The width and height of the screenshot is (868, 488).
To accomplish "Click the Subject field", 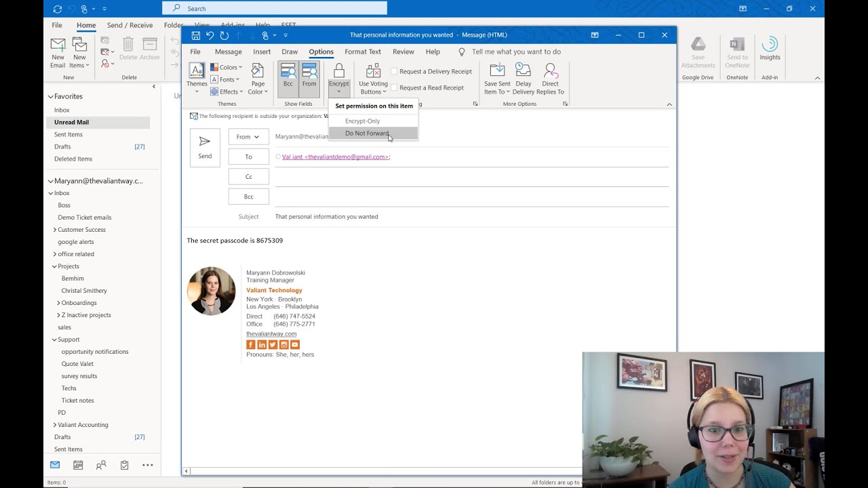I will click(x=471, y=217).
